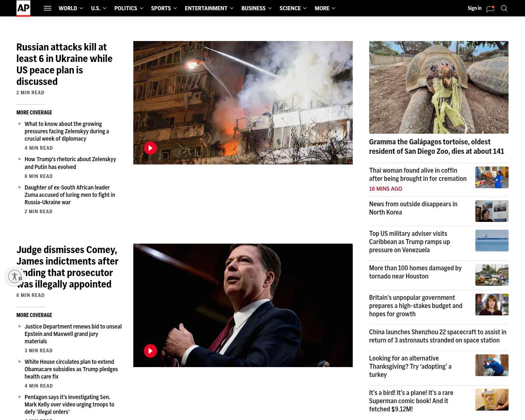The image size is (525, 420).
Task: Open Justice Department Epstein jury materials story
Action: pyautogui.click(x=73, y=334)
